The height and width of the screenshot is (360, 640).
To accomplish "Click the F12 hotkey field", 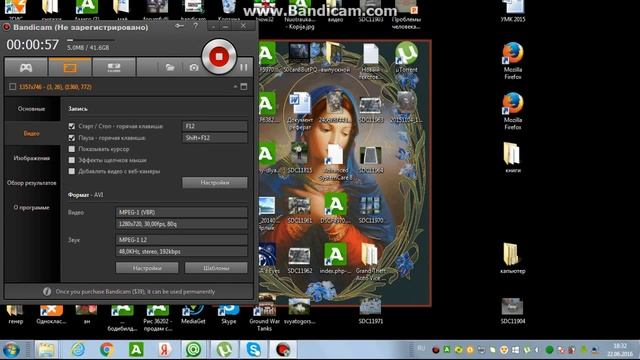I will tap(215, 126).
